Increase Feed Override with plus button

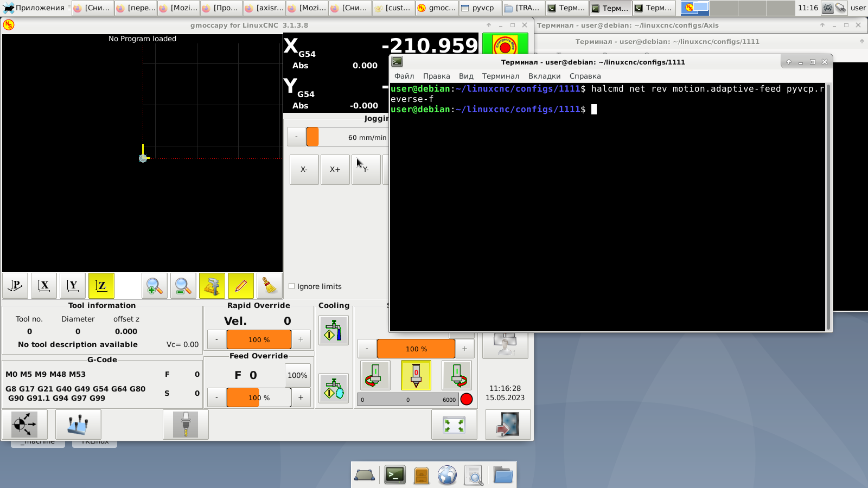point(301,397)
